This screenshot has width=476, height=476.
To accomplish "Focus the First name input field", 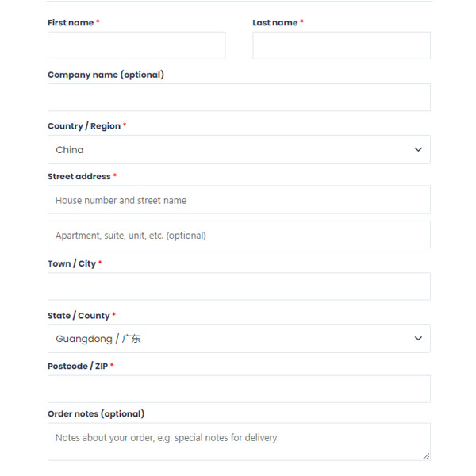I will [136, 45].
